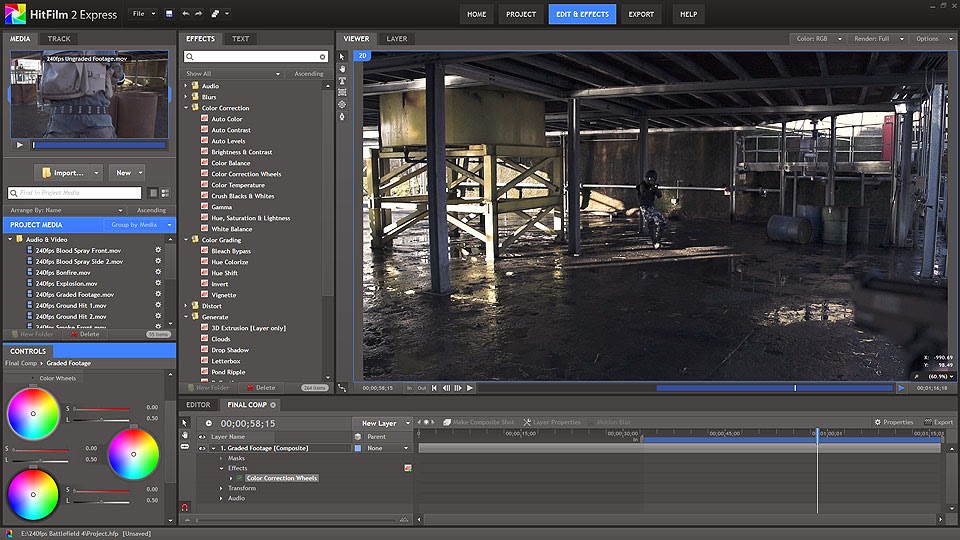The height and width of the screenshot is (540, 960).
Task: Expand the Transform layer property
Action: click(221, 488)
